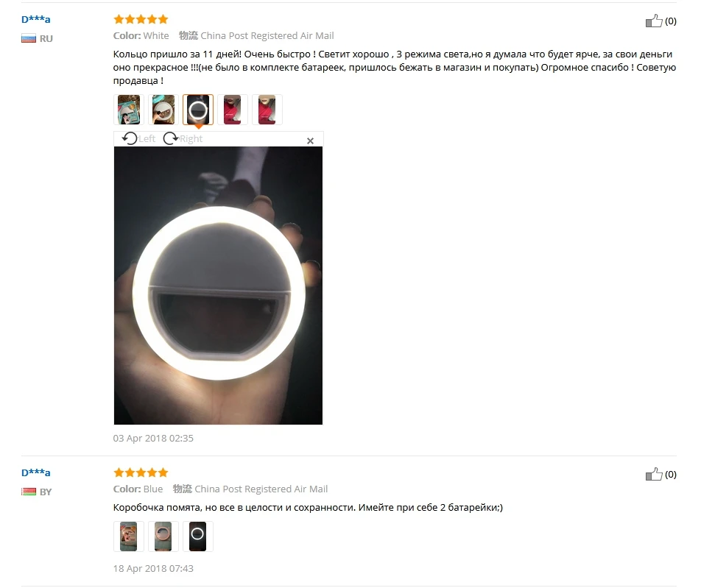701x588 pixels.
Task: Click the Russian flag icon
Action: [29, 38]
